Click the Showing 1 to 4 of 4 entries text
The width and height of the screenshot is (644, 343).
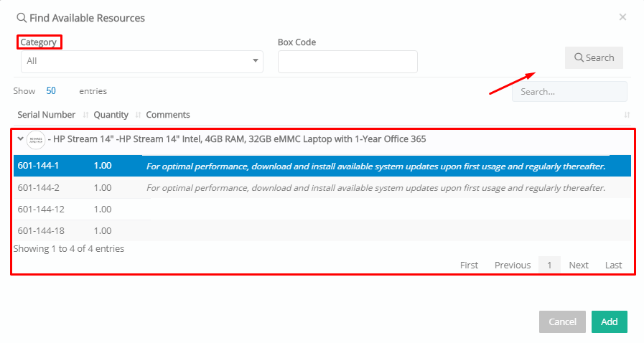point(69,248)
